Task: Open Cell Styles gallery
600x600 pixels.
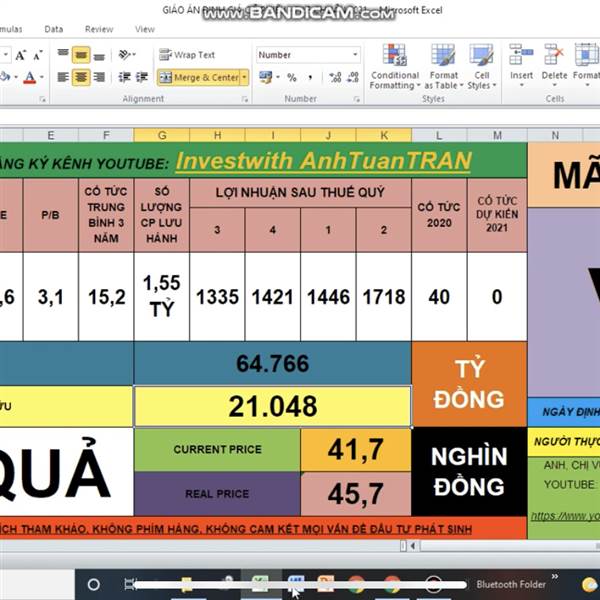Action: pos(482,67)
